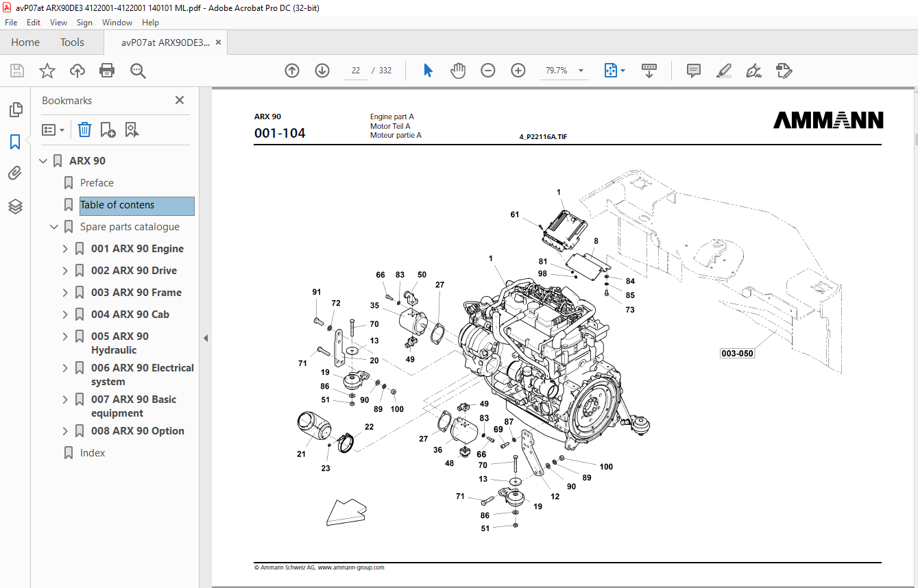Add a comment note
This screenshot has height=588, width=918.
tap(694, 71)
